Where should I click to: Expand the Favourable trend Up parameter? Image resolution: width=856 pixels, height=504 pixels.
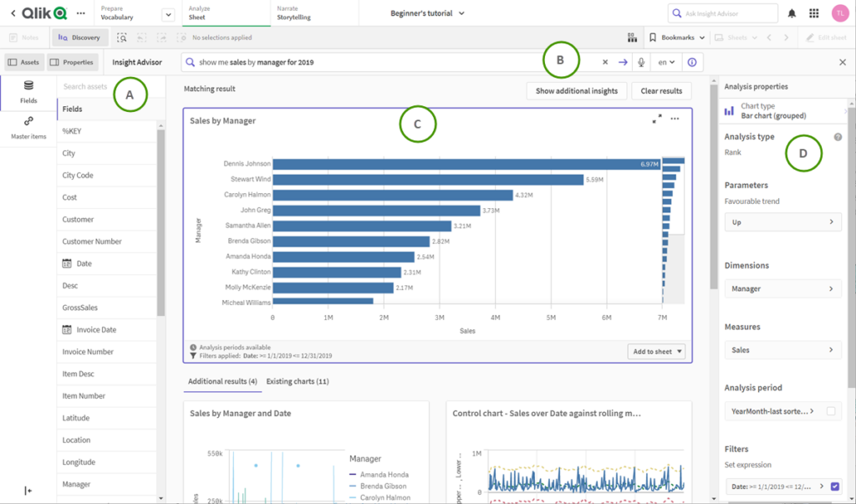782,222
